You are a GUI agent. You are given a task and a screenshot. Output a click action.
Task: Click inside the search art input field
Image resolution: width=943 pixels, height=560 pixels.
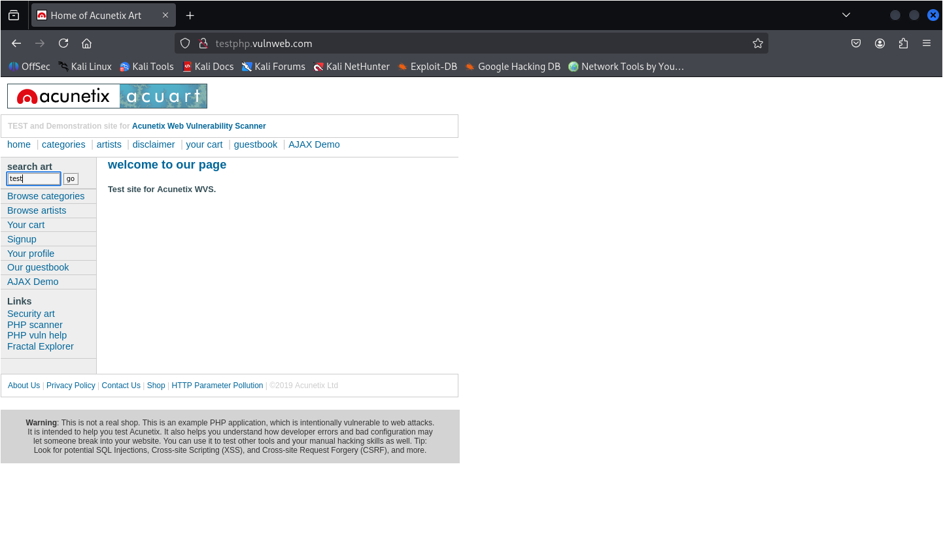[x=33, y=178]
